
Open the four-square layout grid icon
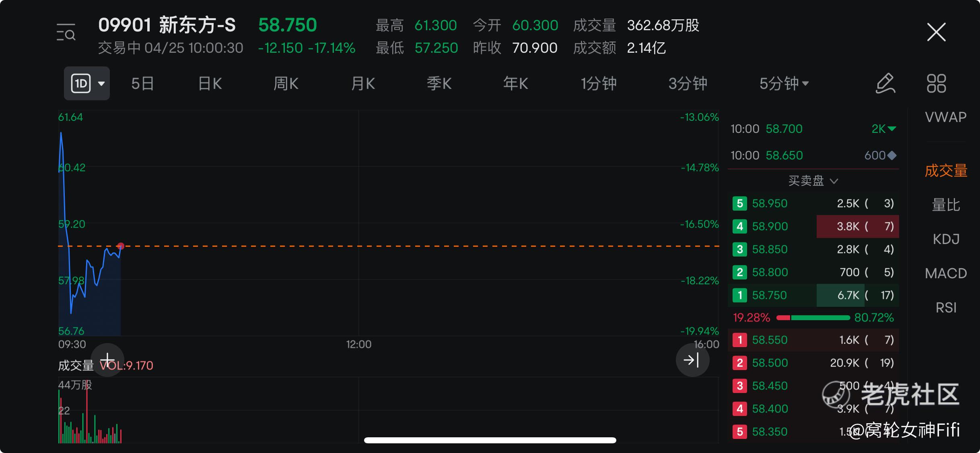[936, 83]
